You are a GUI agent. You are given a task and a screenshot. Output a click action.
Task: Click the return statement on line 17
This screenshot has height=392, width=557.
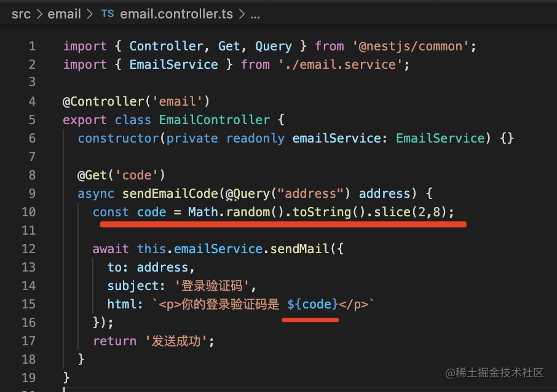point(154,341)
